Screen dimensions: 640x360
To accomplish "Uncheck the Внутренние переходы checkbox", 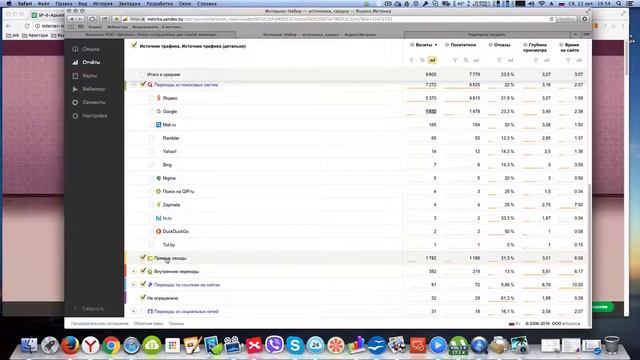I will (x=143, y=271).
